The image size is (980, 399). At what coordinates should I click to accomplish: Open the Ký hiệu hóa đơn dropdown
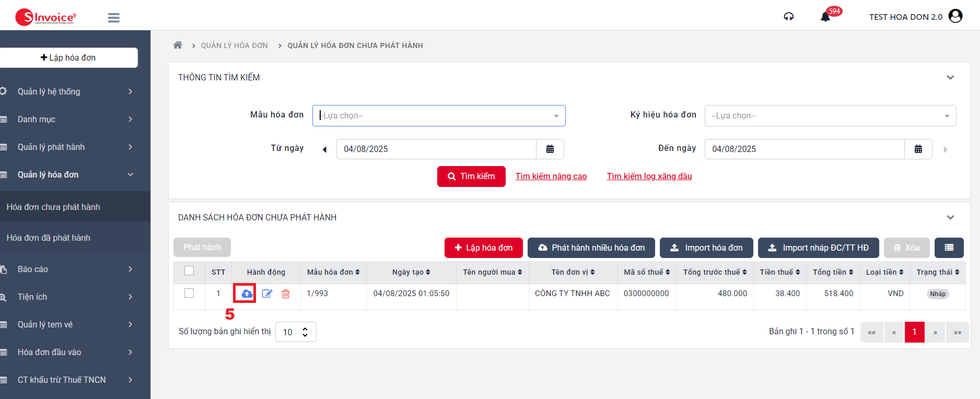tap(830, 115)
